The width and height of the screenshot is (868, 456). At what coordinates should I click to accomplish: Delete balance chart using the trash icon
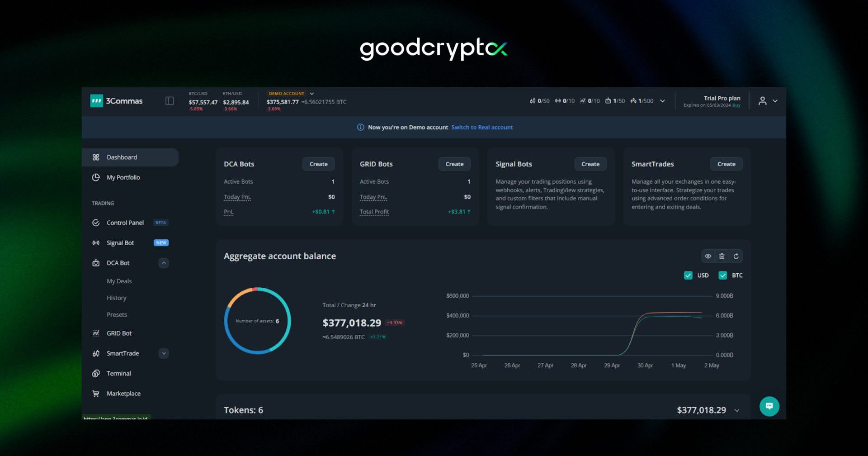pyautogui.click(x=722, y=256)
